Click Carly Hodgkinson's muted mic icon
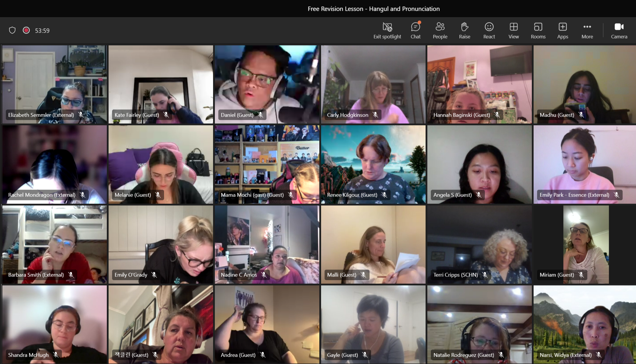This screenshot has height=364, width=636. pyautogui.click(x=375, y=115)
